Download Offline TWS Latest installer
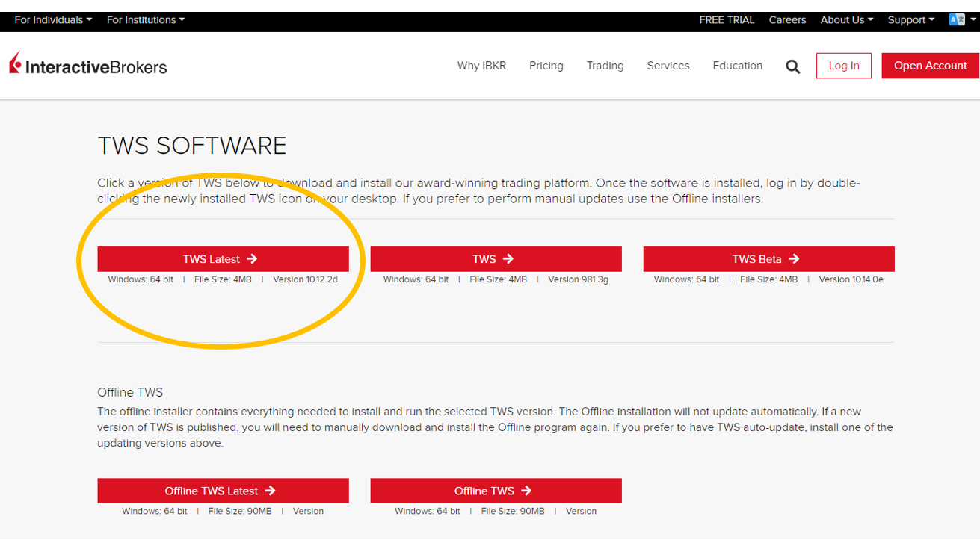The width and height of the screenshot is (980, 552). tap(223, 491)
